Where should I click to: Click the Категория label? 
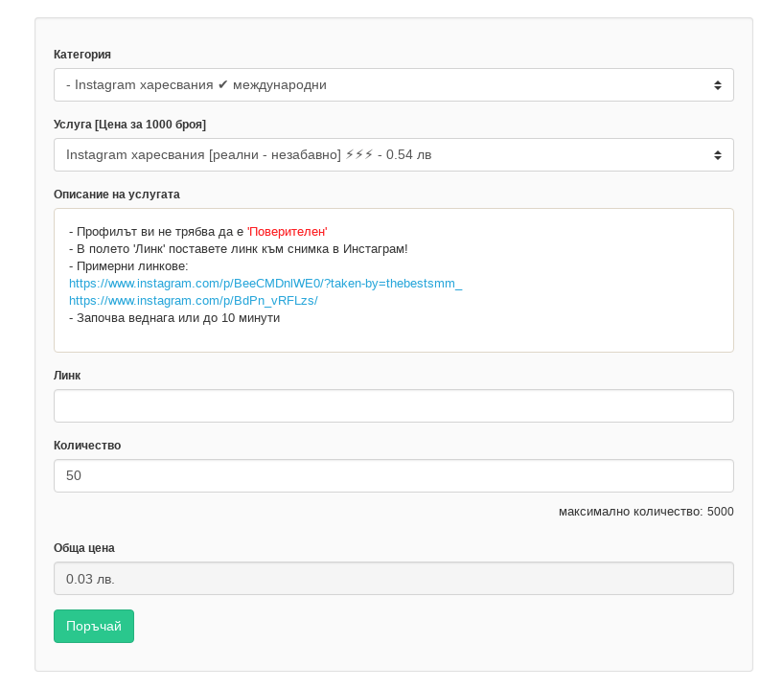(x=82, y=55)
